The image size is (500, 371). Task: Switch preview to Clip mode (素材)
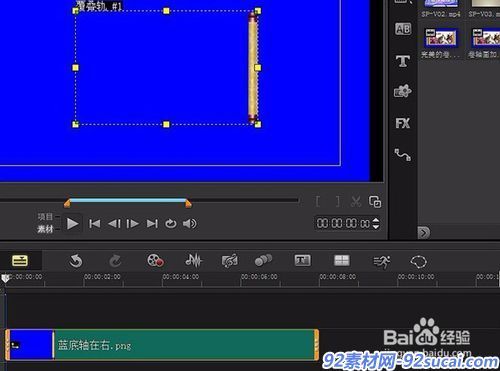click(45, 229)
